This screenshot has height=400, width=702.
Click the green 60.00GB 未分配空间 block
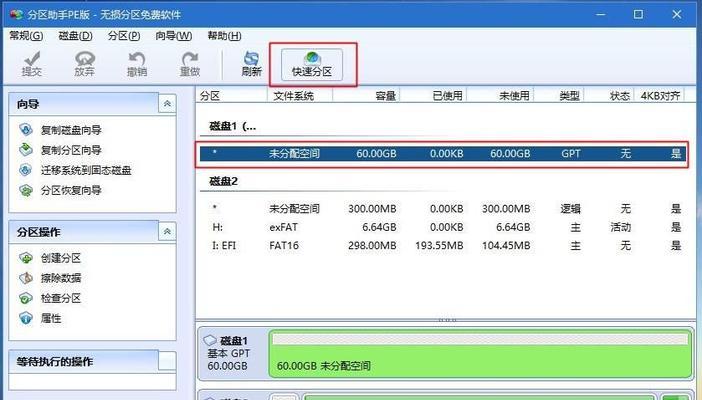480,354
